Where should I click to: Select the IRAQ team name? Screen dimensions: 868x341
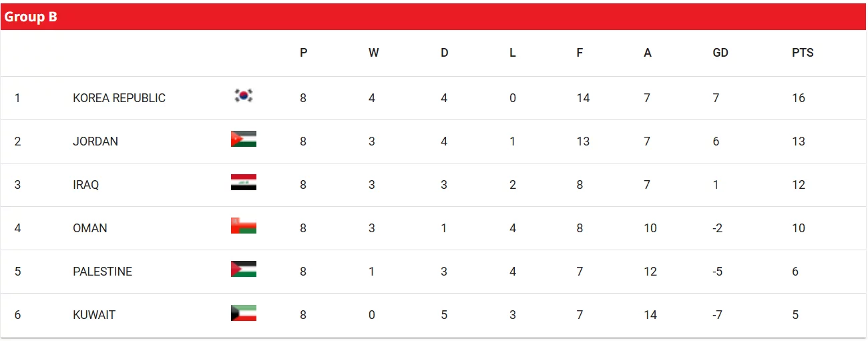85,185
